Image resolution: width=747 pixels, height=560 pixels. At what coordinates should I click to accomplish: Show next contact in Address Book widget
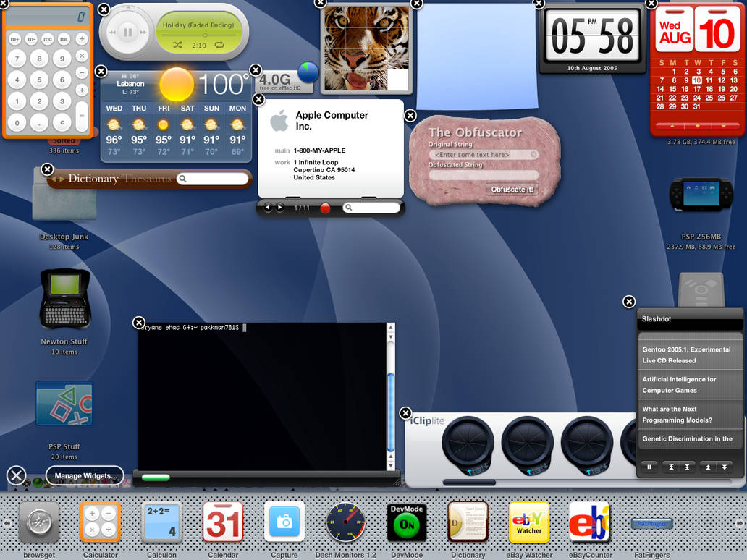coord(279,208)
